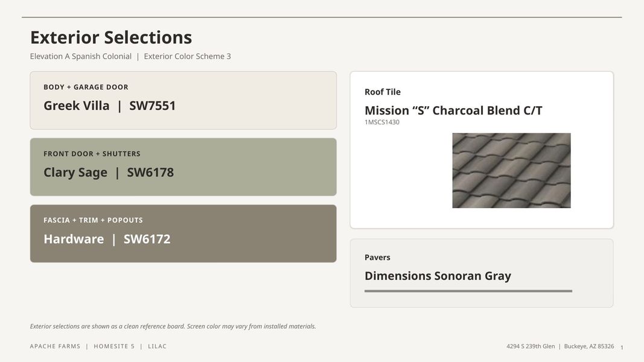Click the Roof Tile section label
The height and width of the screenshot is (362, 644).
(x=383, y=92)
